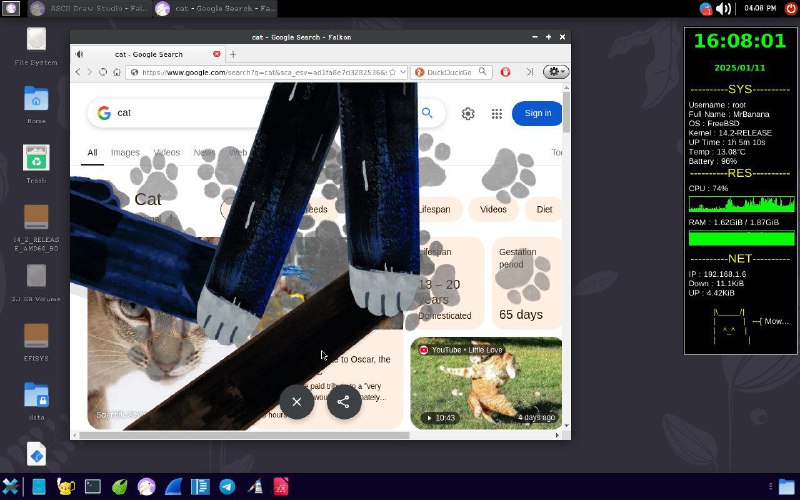Screen dimensions: 800x500
Task: Select the All search tab
Action: pos(92,152)
